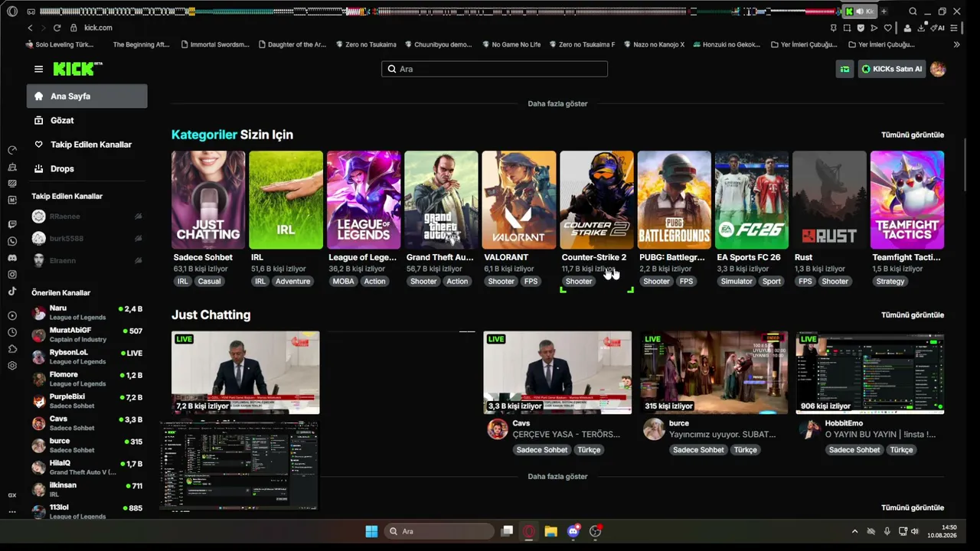The width and height of the screenshot is (980, 551).
Task: Select the Shooter tag under Counter-Strike 2
Action: [x=579, y=281]
